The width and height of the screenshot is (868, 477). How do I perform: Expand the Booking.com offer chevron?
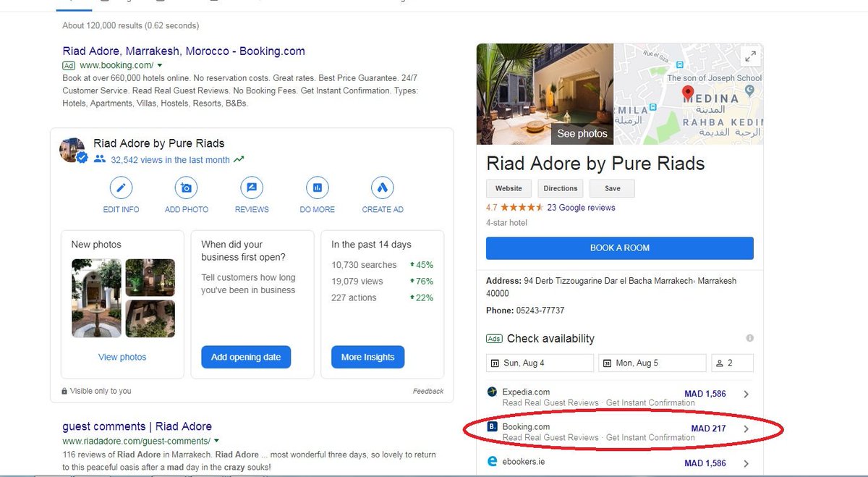point(746,429)
